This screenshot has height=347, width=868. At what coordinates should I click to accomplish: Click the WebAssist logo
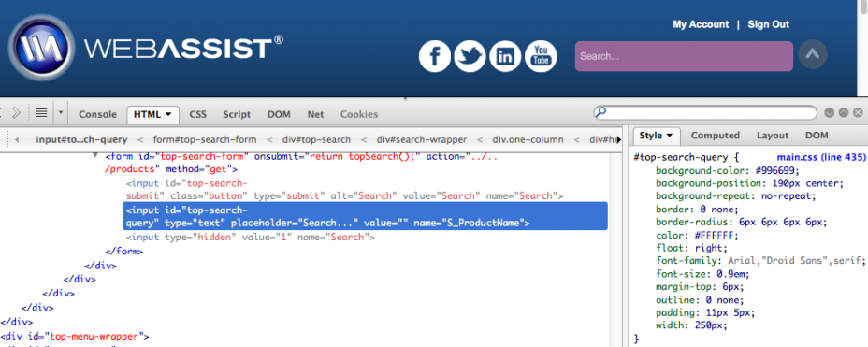[x=147, y=48]
